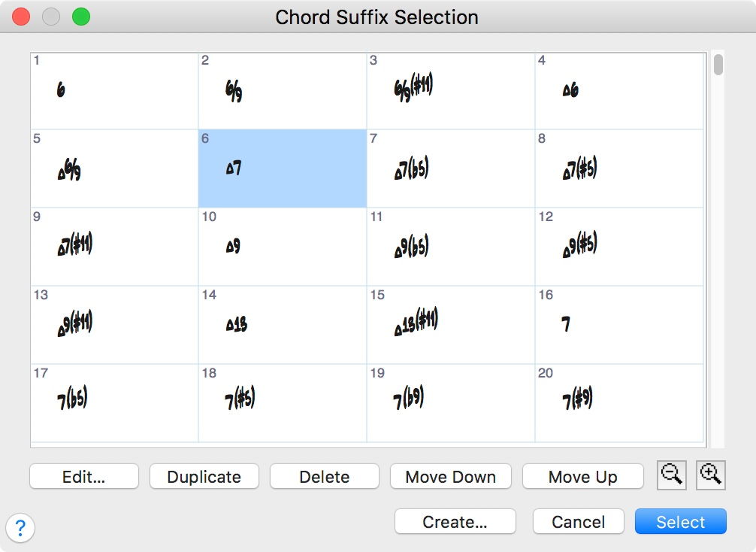Image resolution: width=756 pixels, height=552 pixels.
Task: Click the Move Up button
Action: 583,477
